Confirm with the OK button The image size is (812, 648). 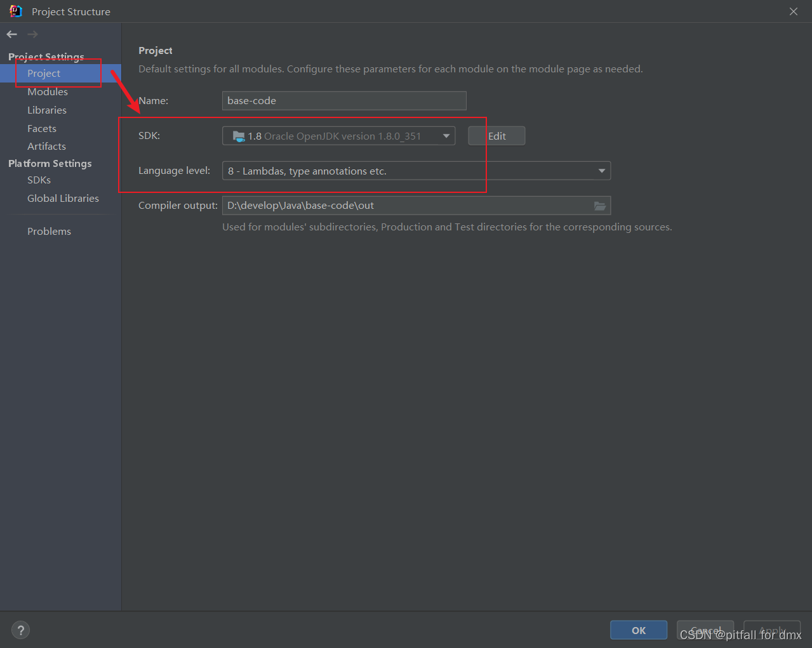click(639, 630)
